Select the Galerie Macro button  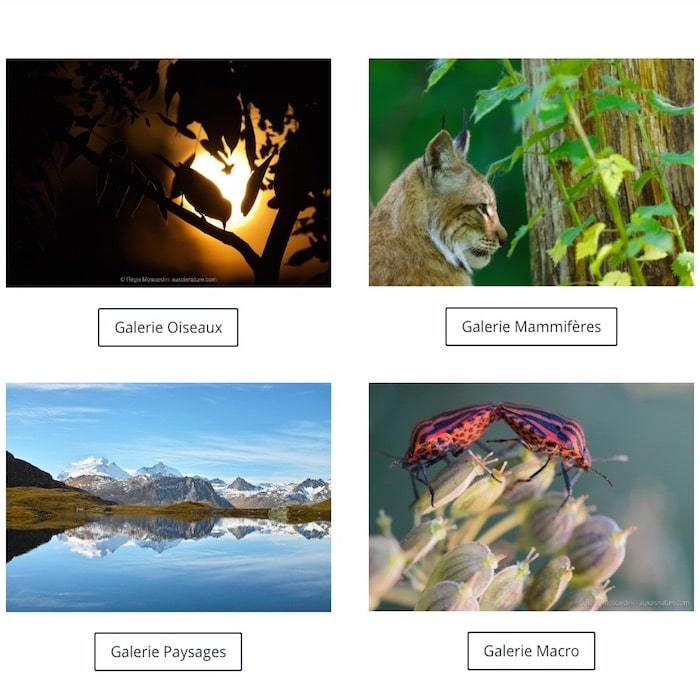tap(531, 651)
